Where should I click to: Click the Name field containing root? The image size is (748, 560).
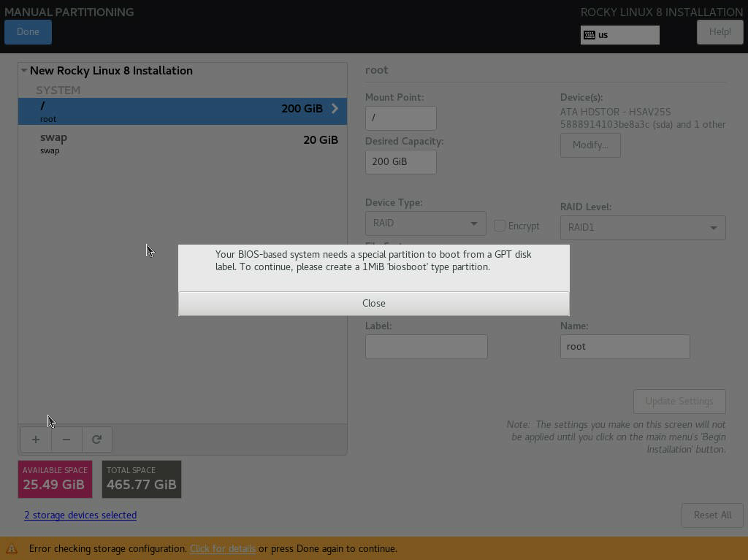[x=625, y=347]
